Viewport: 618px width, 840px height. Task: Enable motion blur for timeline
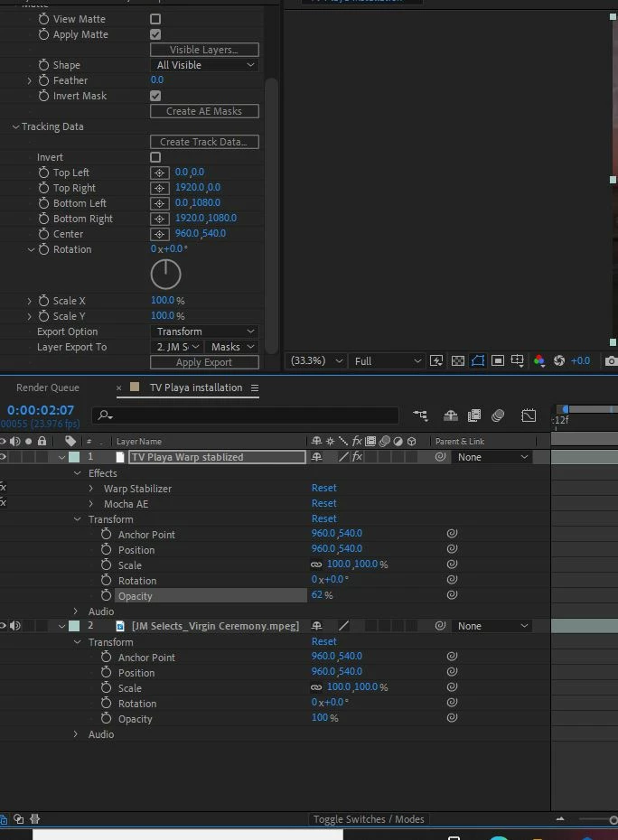498,415
